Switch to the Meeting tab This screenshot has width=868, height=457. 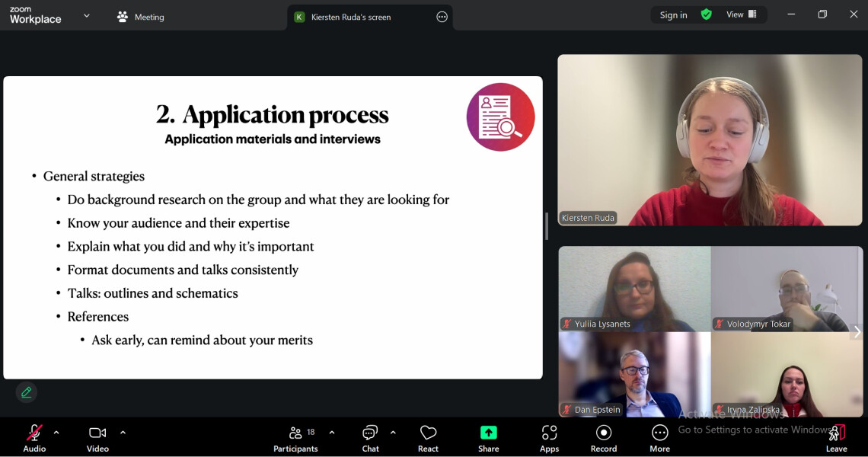pos(141,17)
